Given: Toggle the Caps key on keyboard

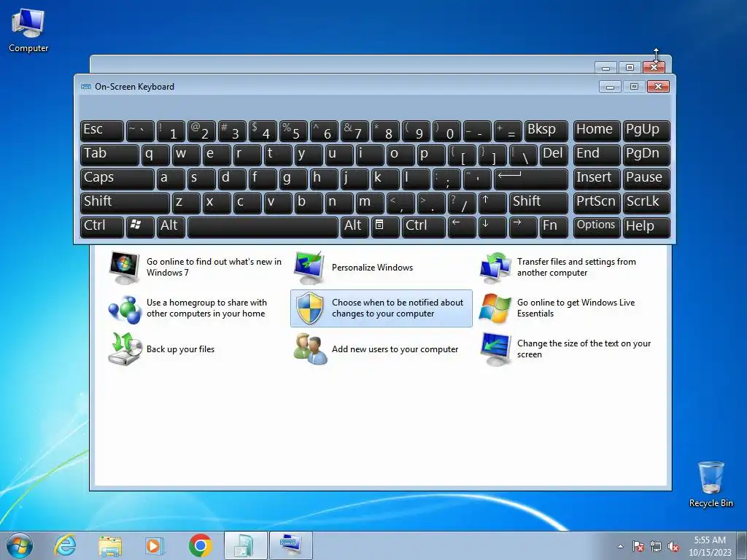Looking at the screenshot, I should coord(117,179).
